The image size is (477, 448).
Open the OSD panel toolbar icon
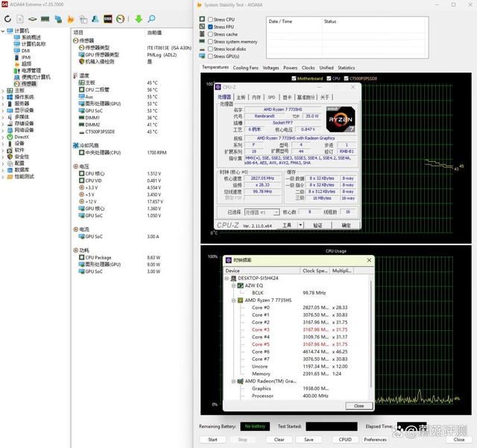point(108,18)
